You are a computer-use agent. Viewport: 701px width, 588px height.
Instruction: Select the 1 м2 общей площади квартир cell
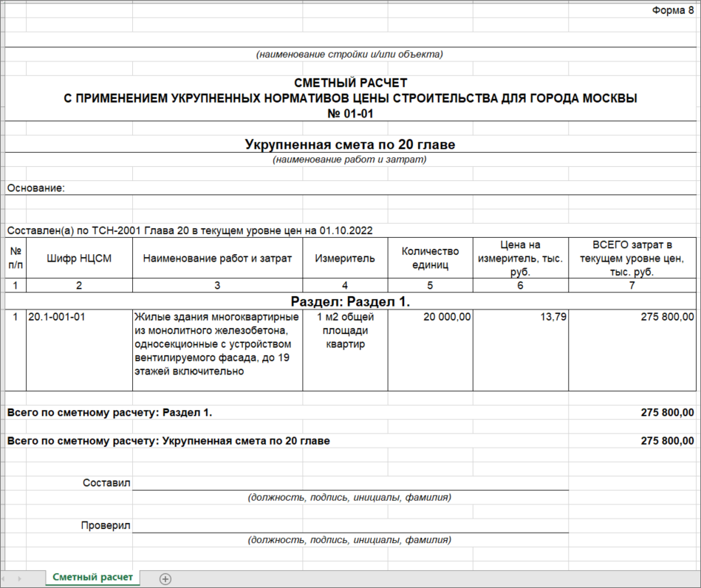(345, 330)
